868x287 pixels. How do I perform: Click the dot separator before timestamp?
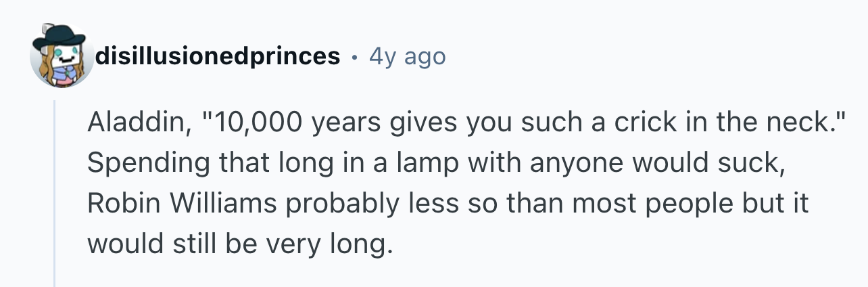(355, 57)
